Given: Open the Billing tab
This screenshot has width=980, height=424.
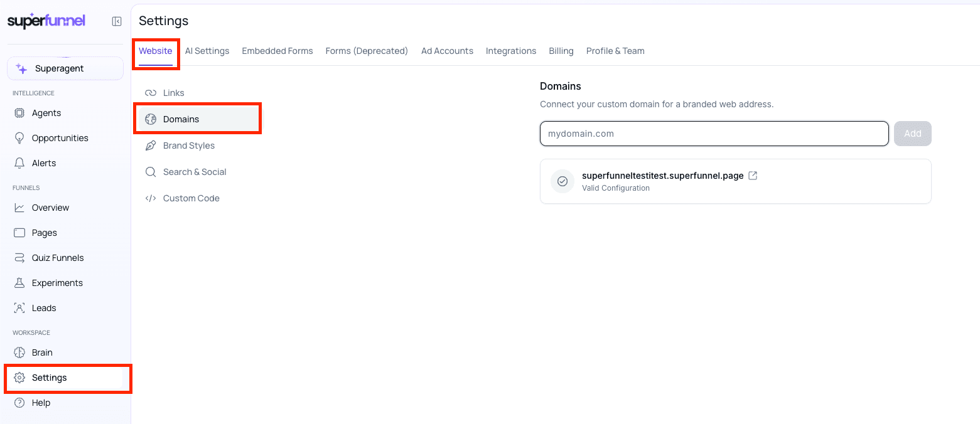Looking at the screenshot, I should (561, 51).
